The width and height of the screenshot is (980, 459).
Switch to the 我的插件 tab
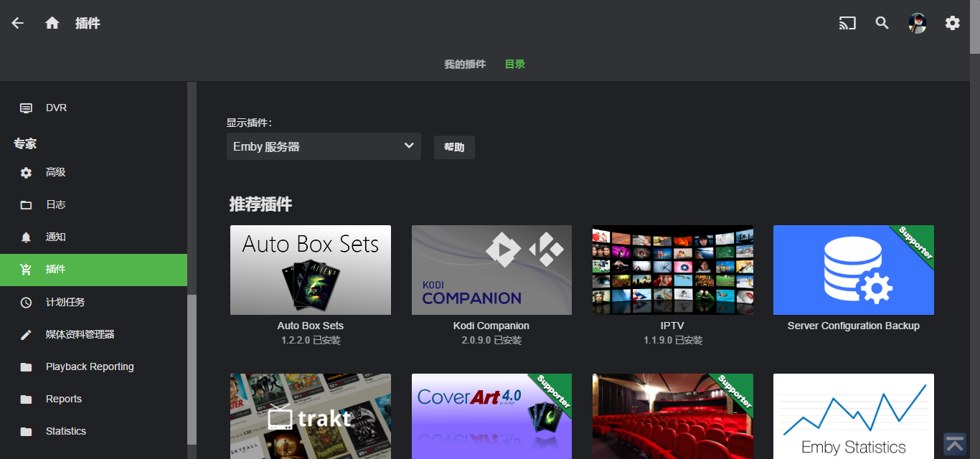point(465,64)
